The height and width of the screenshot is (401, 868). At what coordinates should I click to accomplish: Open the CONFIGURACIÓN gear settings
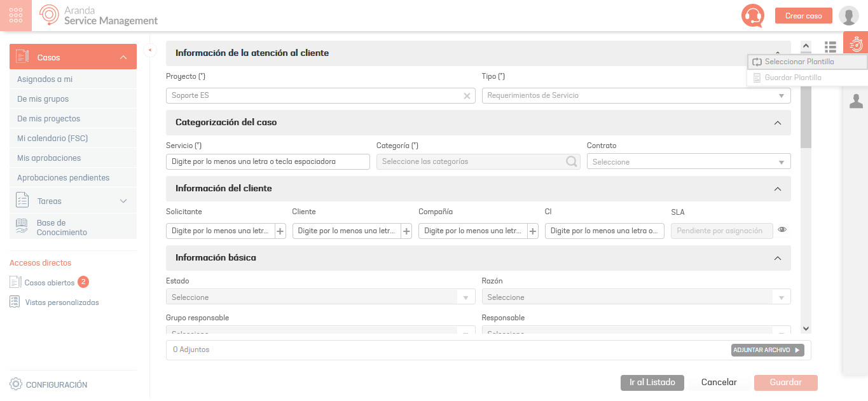pos(48,384)
